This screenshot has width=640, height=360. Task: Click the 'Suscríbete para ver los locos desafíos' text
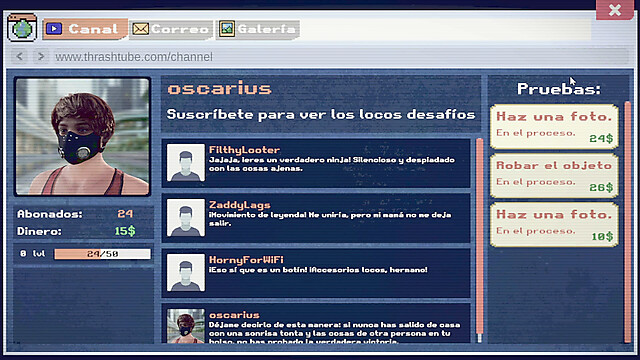pyautogui.click(x=321, y=114)
